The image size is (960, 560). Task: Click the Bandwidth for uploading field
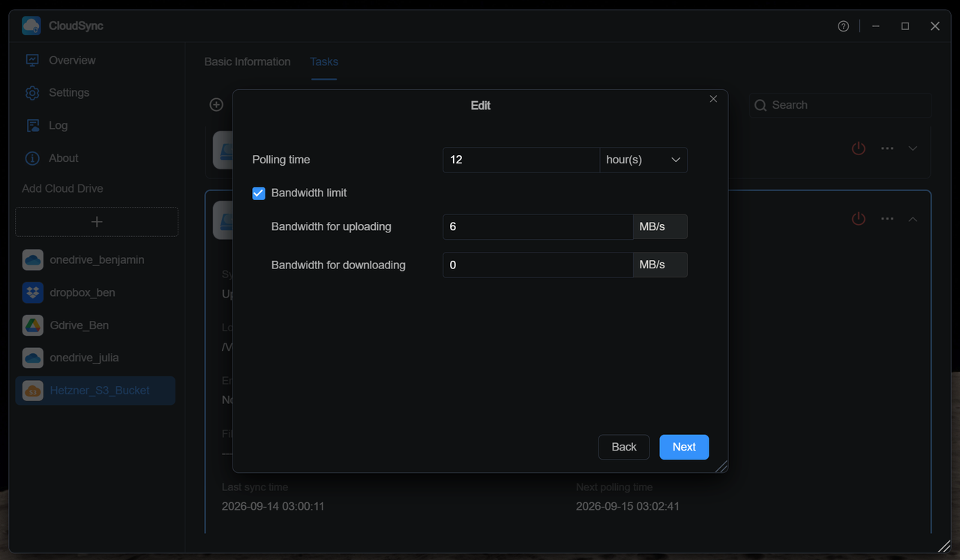(538, 226)
